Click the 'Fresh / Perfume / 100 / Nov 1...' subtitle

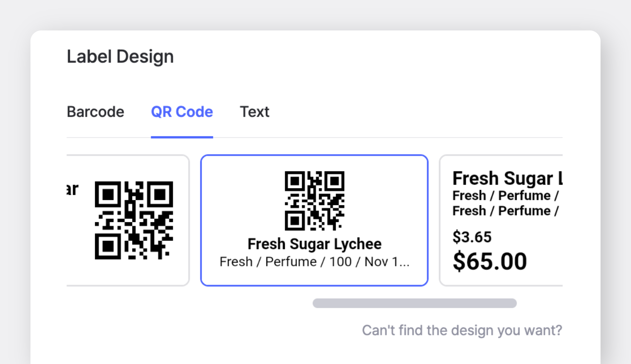click(x=314, y=261)
